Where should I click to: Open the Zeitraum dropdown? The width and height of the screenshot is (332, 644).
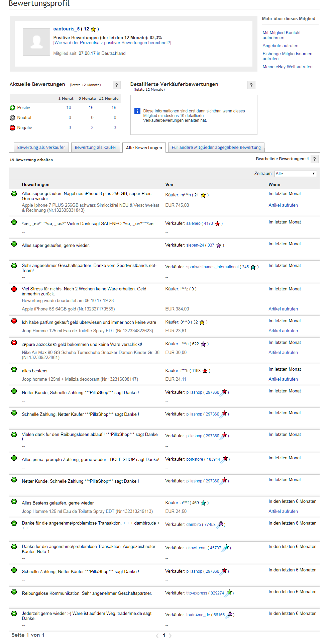point(295,174)
